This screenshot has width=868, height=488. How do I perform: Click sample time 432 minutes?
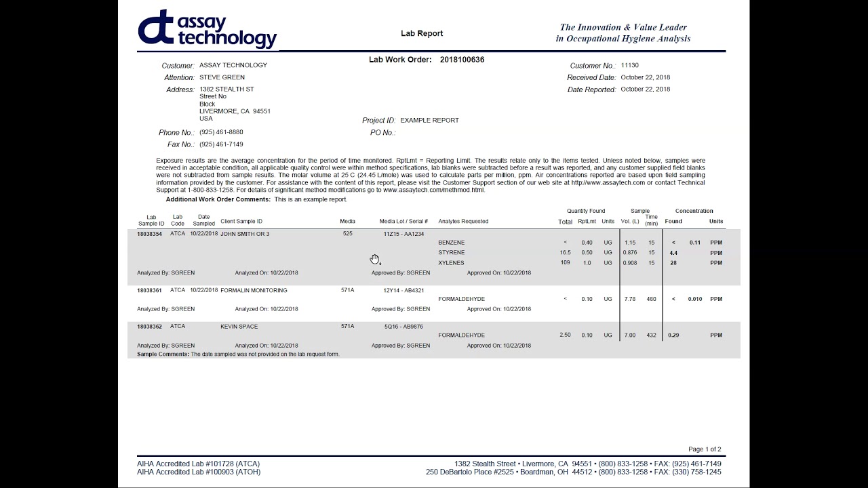(x=652, y=335)
